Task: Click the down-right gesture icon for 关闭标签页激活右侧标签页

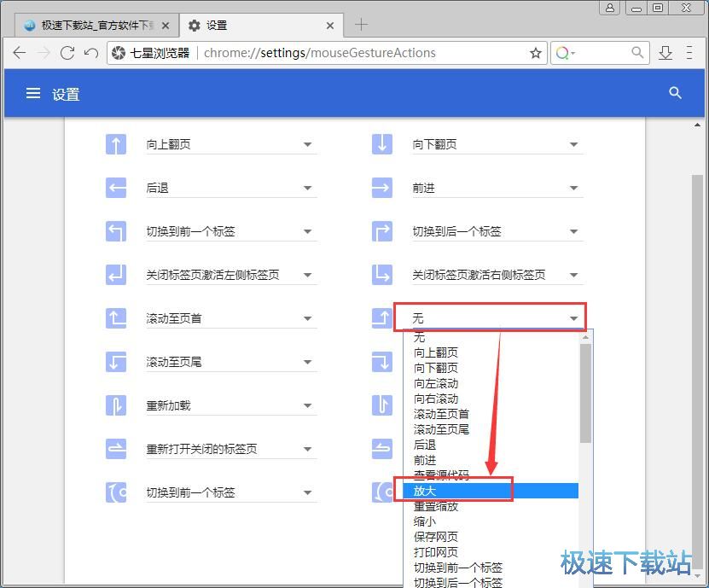Action: point(382,275)
